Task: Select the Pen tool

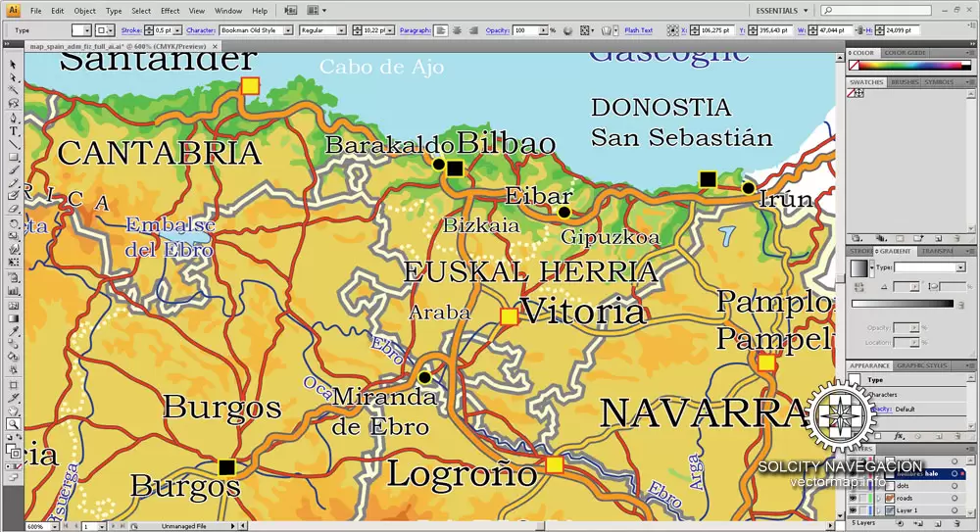Action: click(x=13, y=118)
